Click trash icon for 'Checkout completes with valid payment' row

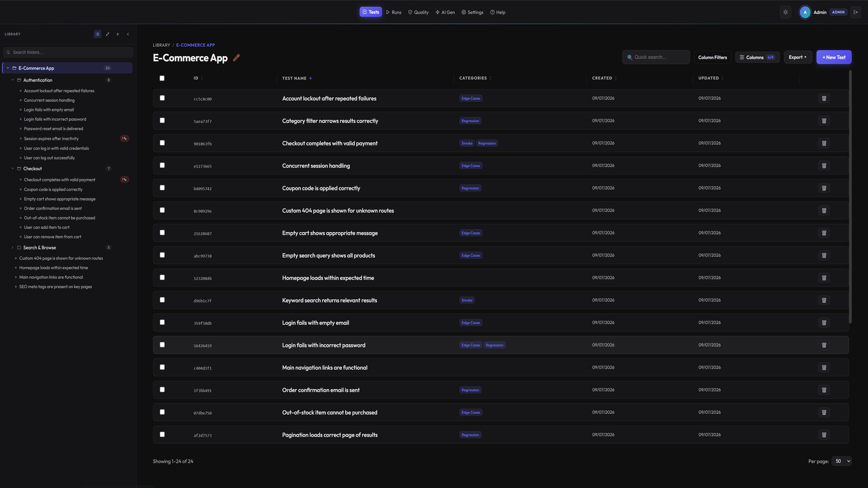click(824, 143)
